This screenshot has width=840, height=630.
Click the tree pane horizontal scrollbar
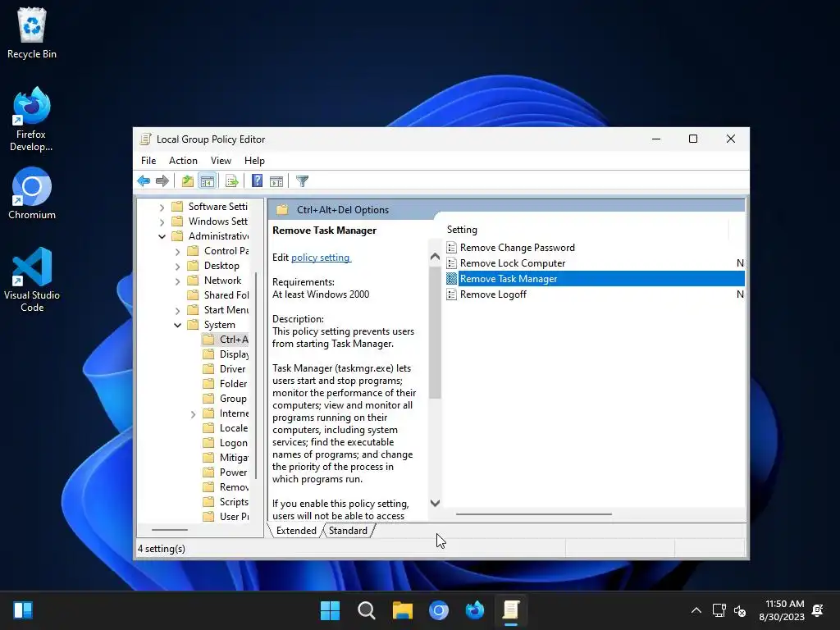coord(170,530)
